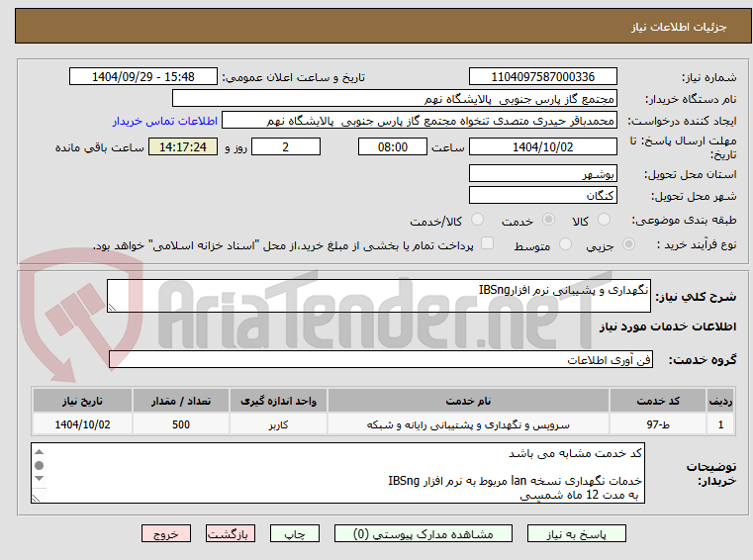Select the خدمت radio button
This screenshot has height=560, width=753.
[x=548, y=220]
